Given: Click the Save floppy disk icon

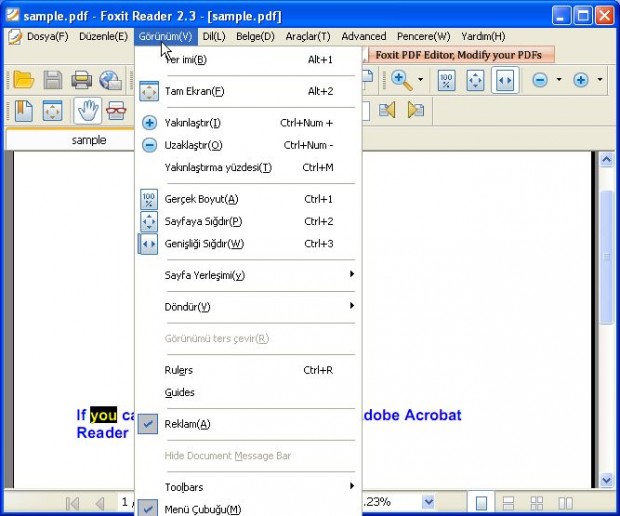Looking at the screenshot, I should pos(53,80).
